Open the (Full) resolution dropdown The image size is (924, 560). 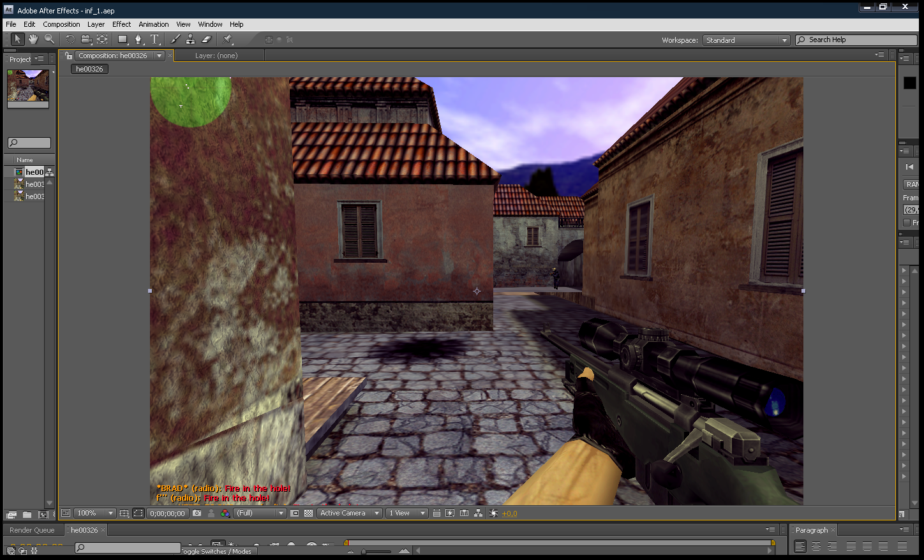[260, 513]
